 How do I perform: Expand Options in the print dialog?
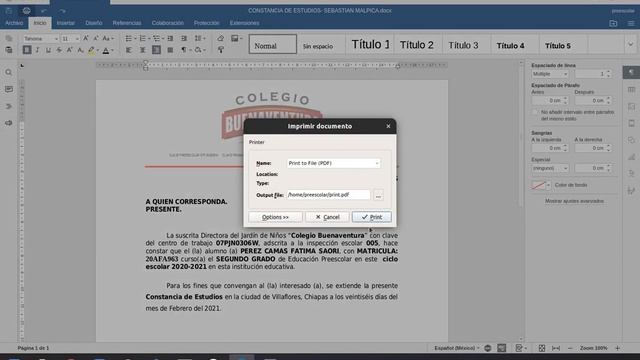(275, 217)
